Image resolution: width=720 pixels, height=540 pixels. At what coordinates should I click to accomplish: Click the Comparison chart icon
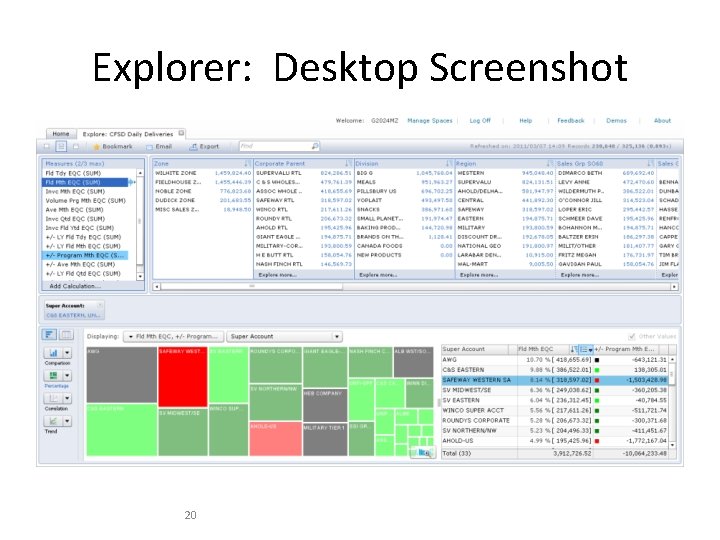(x=53, y=353)
